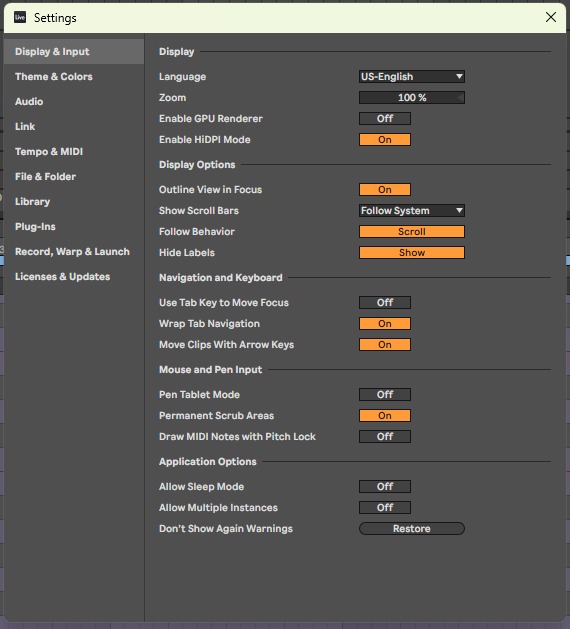Click the Display section heading

(176, 52)
